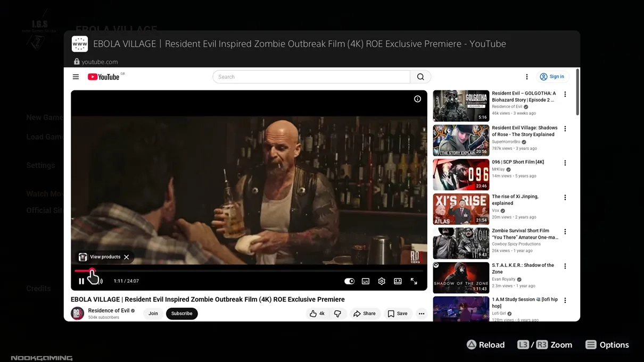Dismiss the View products chip
The height and width of the screenshot is (362, 644).
127,257
